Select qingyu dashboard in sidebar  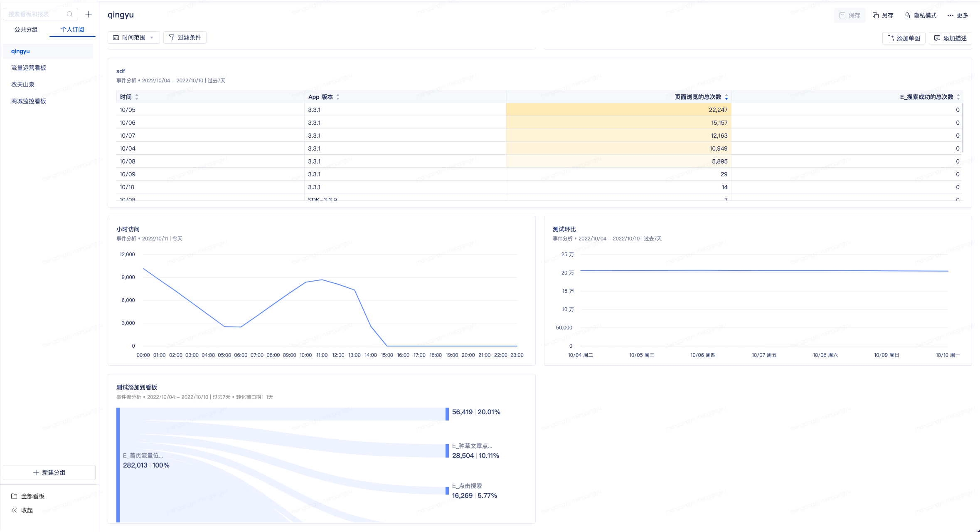pos(48,51)
